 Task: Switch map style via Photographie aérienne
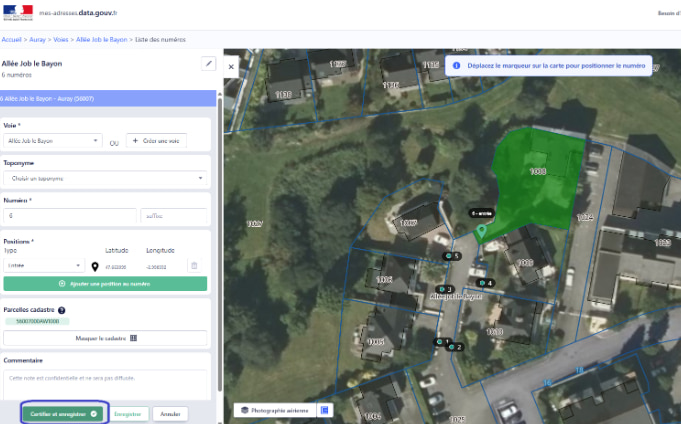pyautogui.click(x=275, y=410)
